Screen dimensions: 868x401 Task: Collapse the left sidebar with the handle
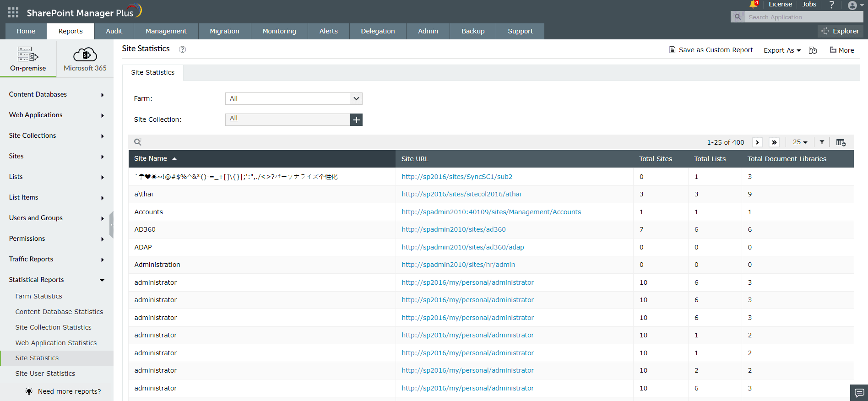pos(111,225)
